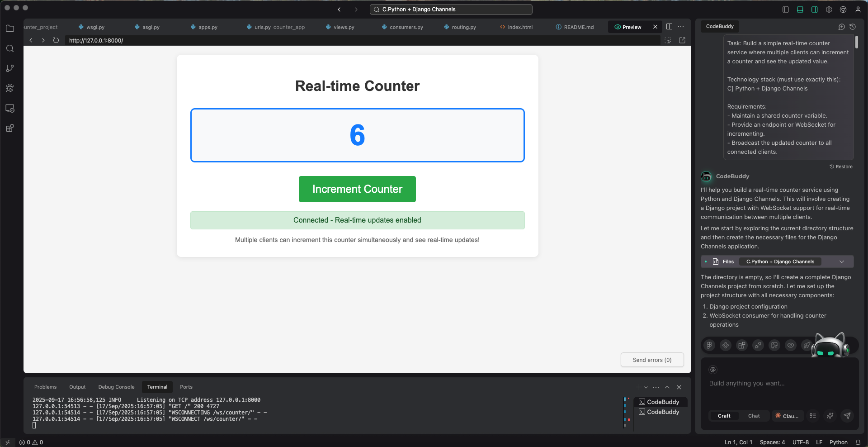
Task: Open the Run and Debug bug icon
Action: pos(10,88)
